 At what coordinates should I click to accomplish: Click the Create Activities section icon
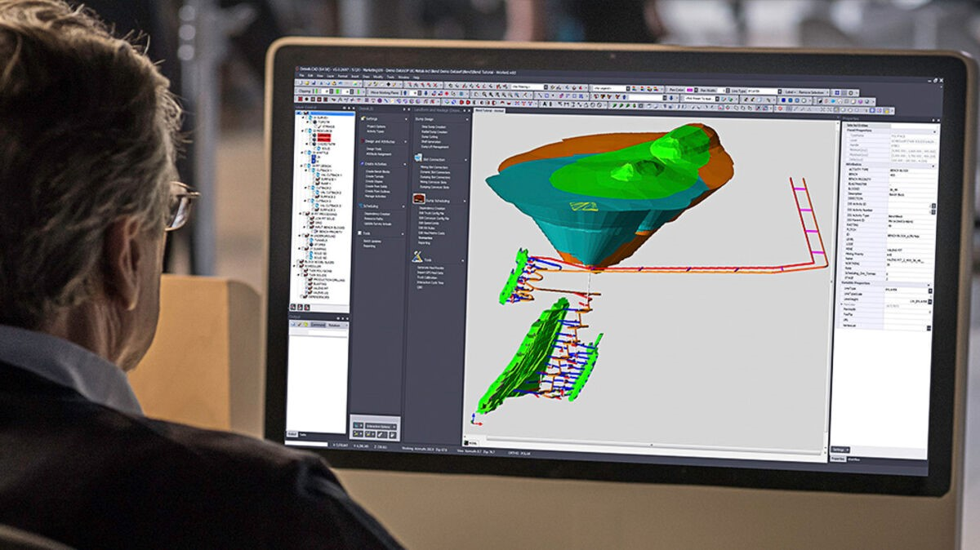coord(361,164)
